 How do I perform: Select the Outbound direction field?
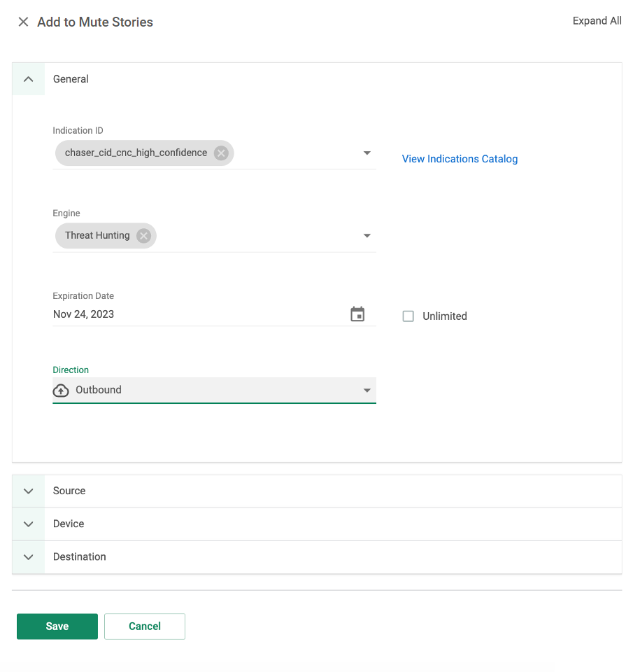point(210,390)
